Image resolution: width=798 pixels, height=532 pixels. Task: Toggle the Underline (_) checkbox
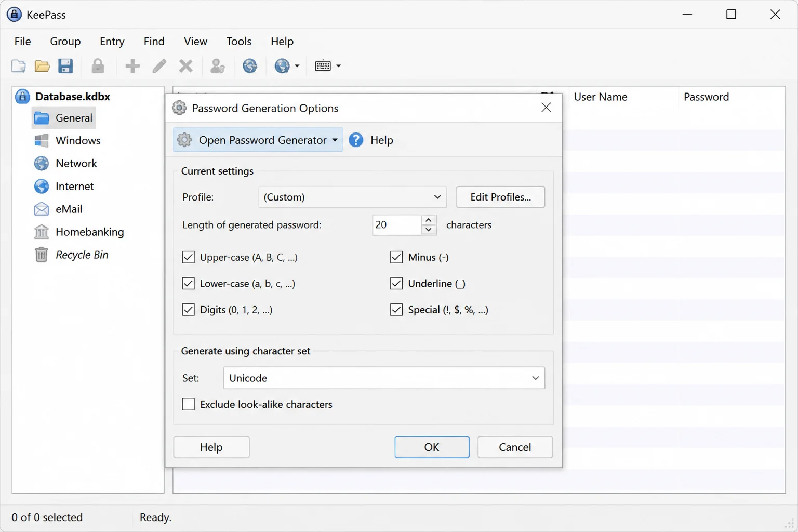(396, 283)
